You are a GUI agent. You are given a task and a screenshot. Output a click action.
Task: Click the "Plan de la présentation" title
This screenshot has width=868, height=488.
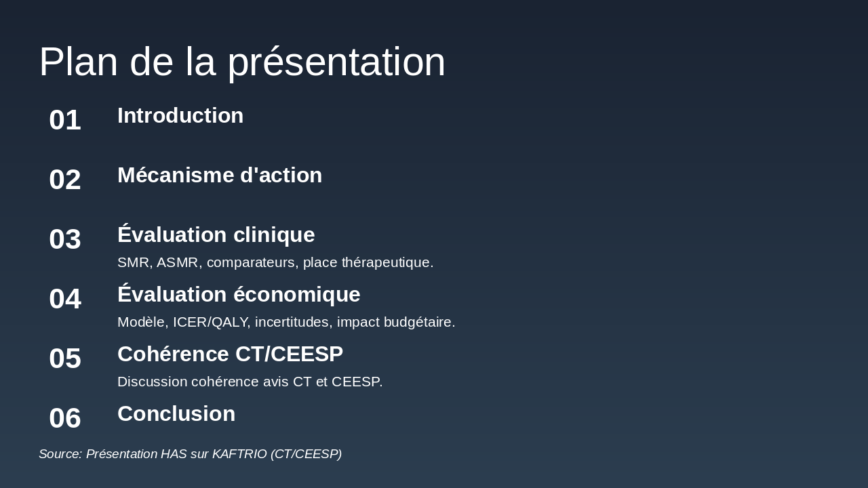click(242, 62)
